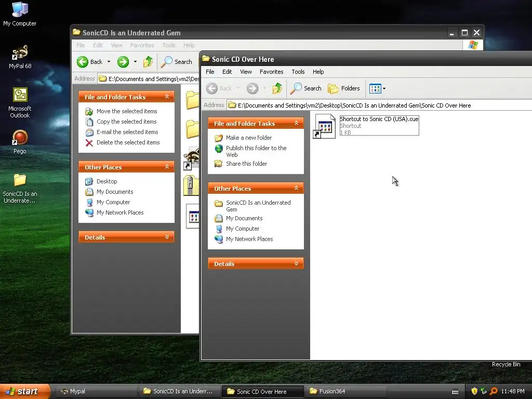Click Search in SonicCD Is an Underrated Gem window toolbar
The image size is (532, 399).
click(177, 62)
